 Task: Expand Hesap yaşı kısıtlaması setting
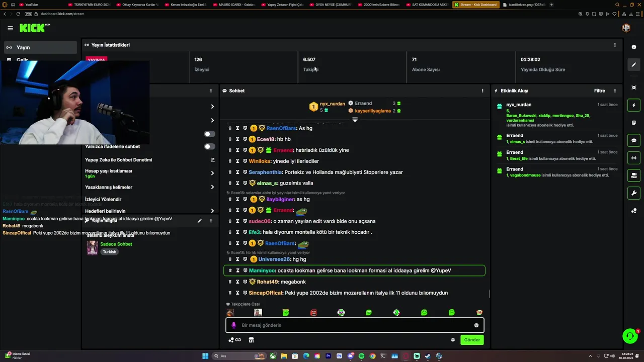click(212, 173)
